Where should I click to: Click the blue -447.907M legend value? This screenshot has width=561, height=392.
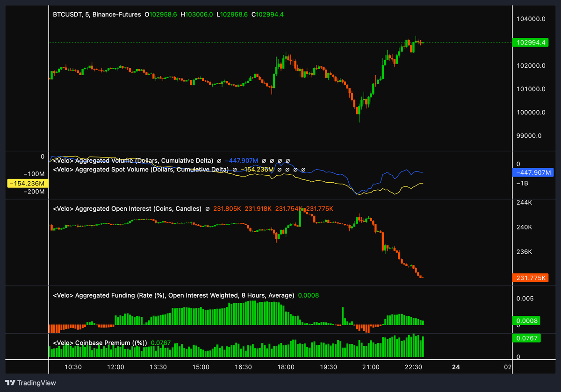pyautogui.click(x=241, y=161)
